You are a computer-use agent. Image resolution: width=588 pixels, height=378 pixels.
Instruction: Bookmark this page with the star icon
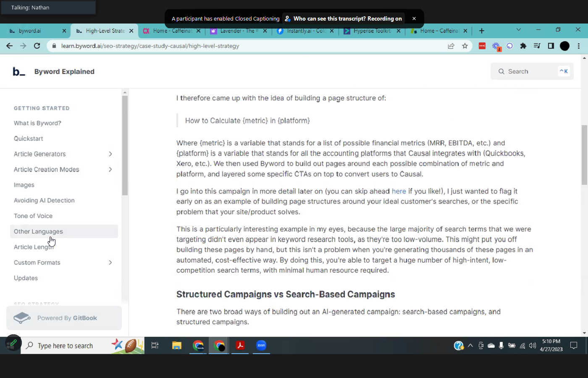(x=465, y=46)
